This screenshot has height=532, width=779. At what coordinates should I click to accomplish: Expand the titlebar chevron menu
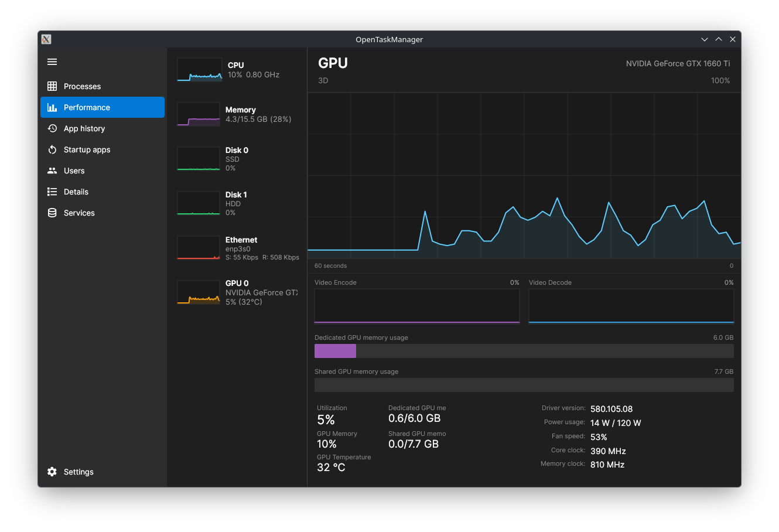704,39
